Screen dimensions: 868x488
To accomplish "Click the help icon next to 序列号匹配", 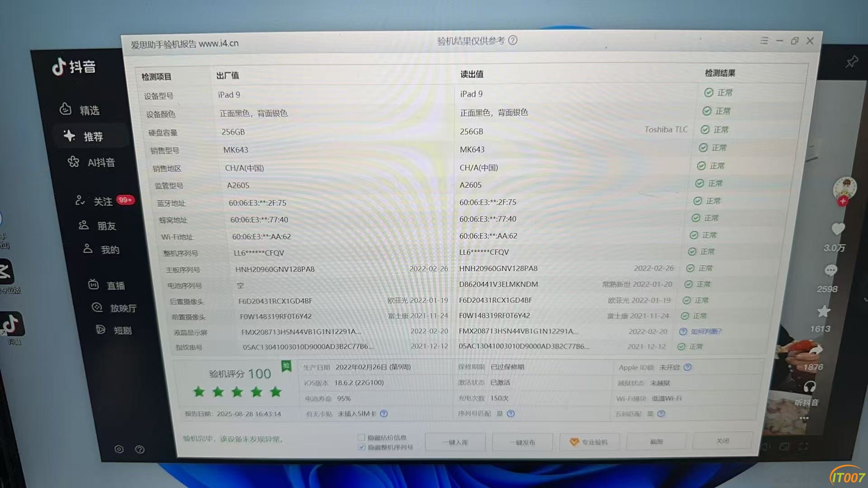I will tap(510, 413).
